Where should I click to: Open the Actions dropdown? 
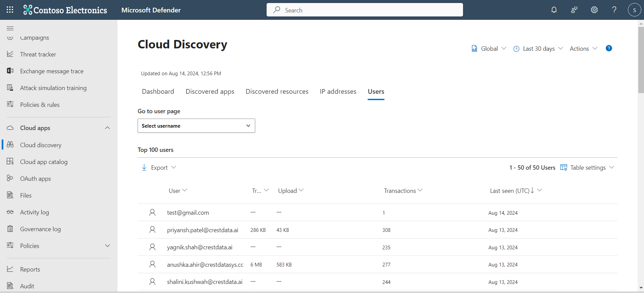coord(584,49)
